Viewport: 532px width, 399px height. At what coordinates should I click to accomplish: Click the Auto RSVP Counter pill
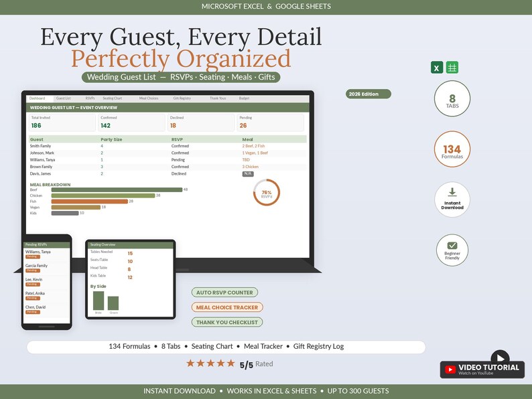[224, 292]
